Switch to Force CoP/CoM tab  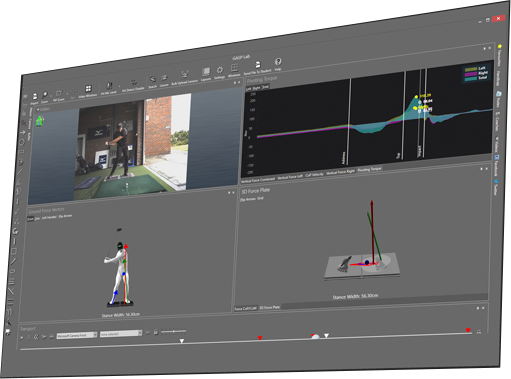pyautogui.click(x=245, y=309)
